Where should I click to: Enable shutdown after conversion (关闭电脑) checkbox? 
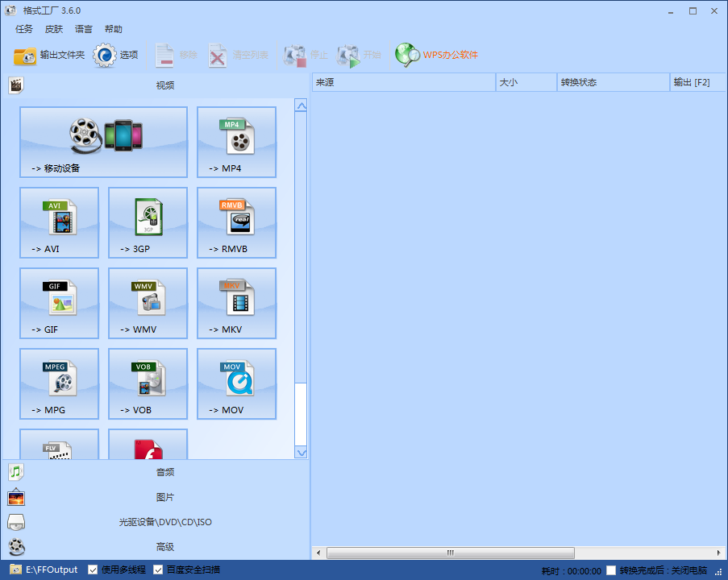pos(611,570)
